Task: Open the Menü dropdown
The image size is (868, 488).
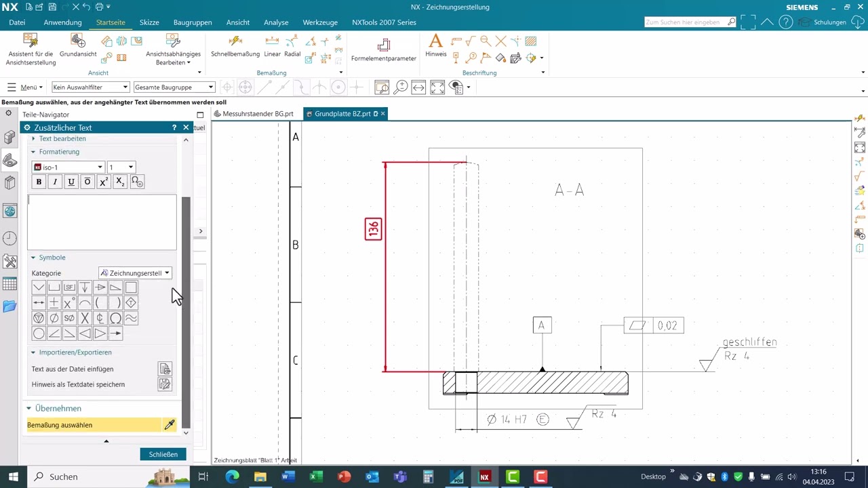Action: pos(25,87)
